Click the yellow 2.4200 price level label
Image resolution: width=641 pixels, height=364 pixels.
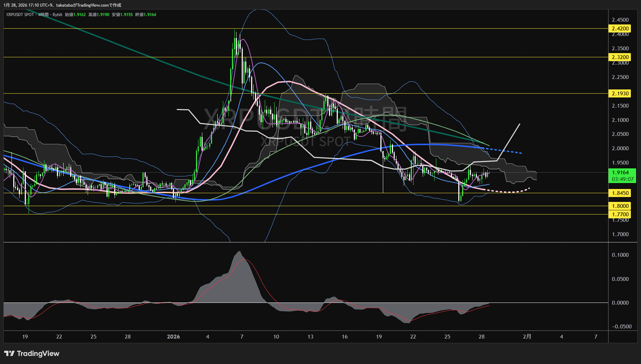click(x=620, y=29)
